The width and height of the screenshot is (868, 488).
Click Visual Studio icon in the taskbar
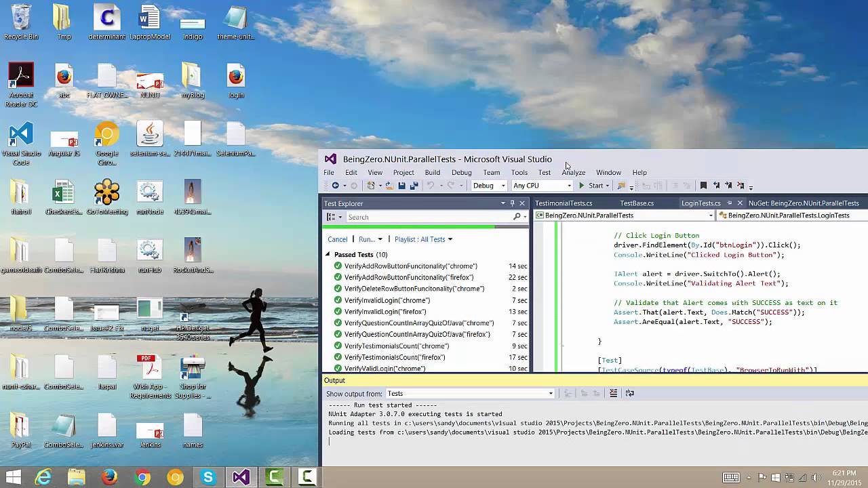pyautogui.click(x=241, y=477)
